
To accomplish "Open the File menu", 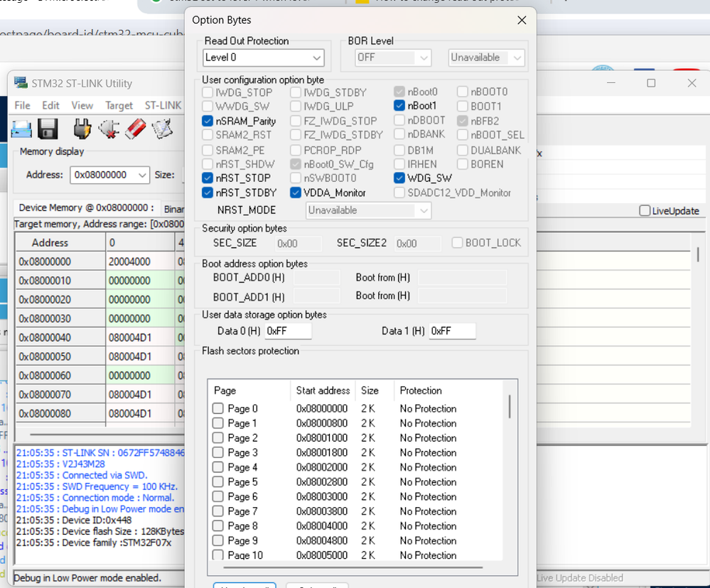I will 23,105.
